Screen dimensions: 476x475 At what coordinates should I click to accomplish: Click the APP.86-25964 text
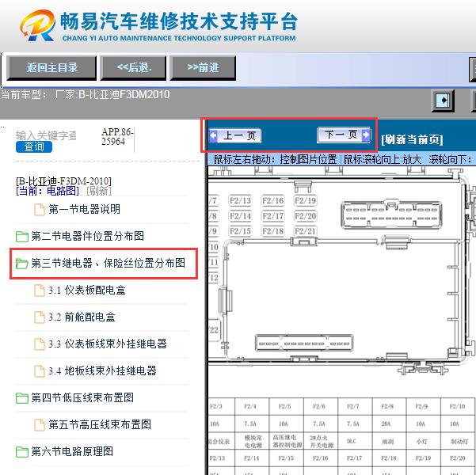(117, 137)
